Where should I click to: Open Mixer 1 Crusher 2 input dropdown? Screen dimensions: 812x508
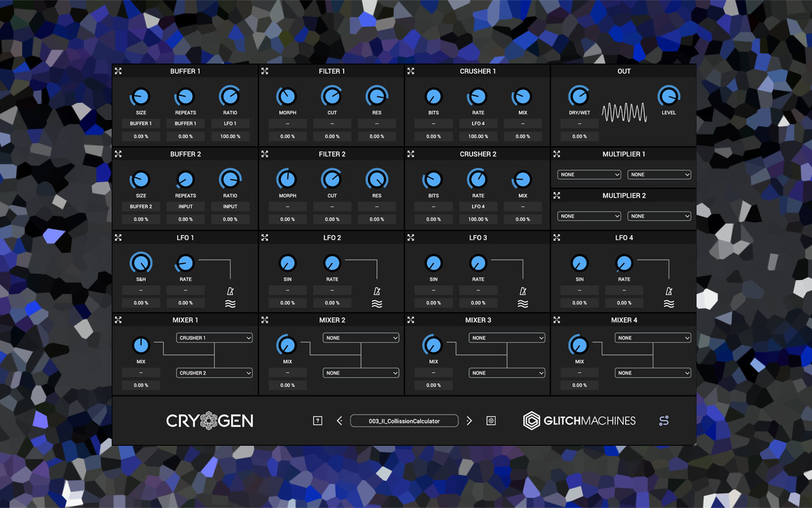[214, 373]
